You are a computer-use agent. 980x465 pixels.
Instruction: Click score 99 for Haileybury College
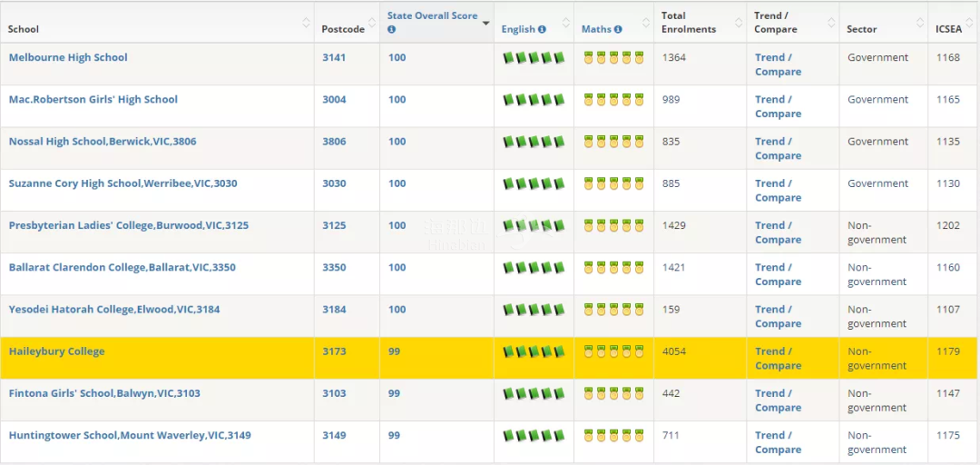pyautogui.click(x=394, y=351)
